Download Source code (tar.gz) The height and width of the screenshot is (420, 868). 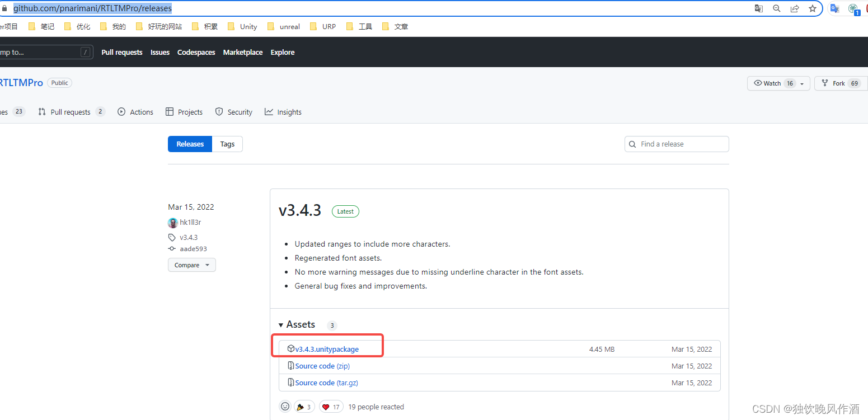click(x=326, y=383)
